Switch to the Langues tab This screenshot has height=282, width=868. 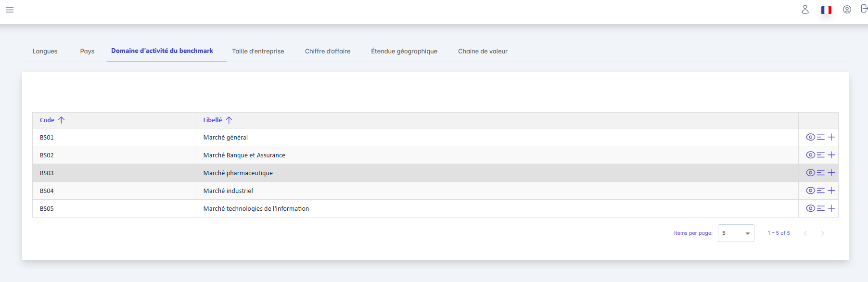[x=45, y=51]
